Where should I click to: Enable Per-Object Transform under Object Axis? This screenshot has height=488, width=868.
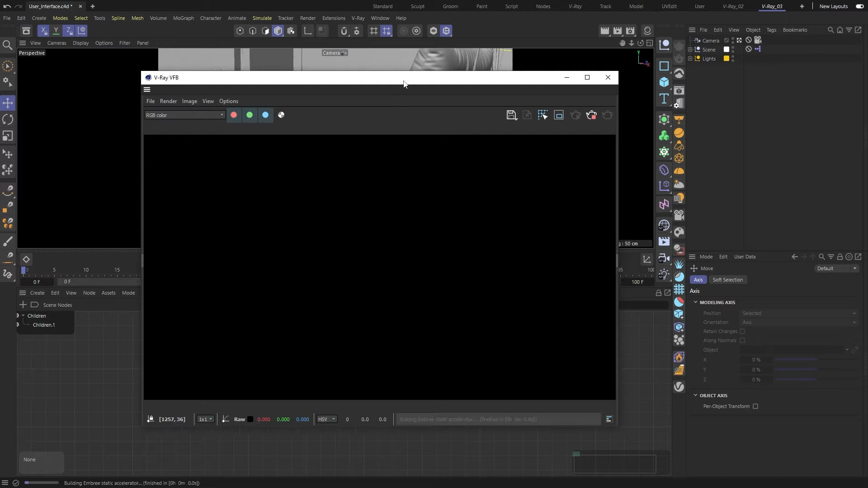click(x=755, y=406)
